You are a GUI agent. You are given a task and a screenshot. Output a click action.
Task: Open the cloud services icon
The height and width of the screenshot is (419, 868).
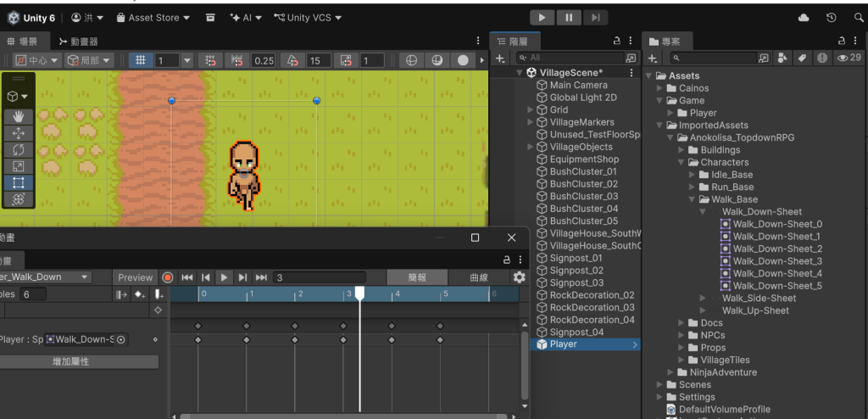(x=804, y=18)
